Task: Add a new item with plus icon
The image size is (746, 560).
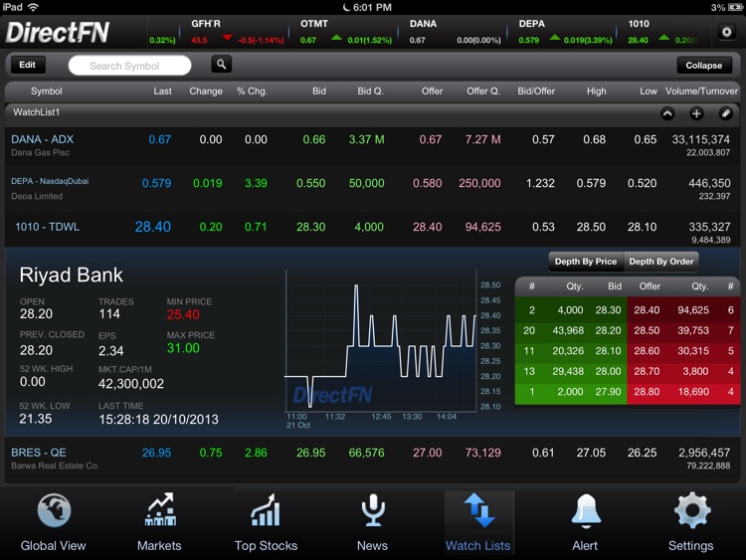Action: click(x=696, y=113)
